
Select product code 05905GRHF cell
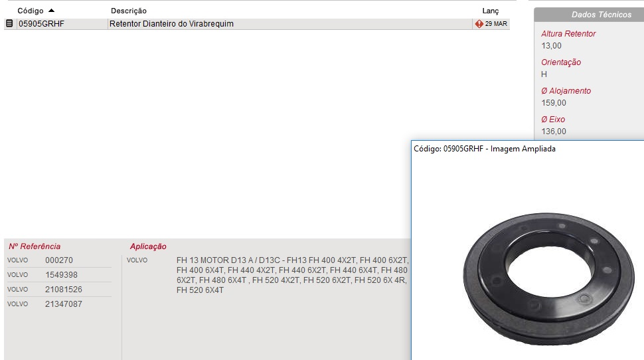click(x=41, y=24)
